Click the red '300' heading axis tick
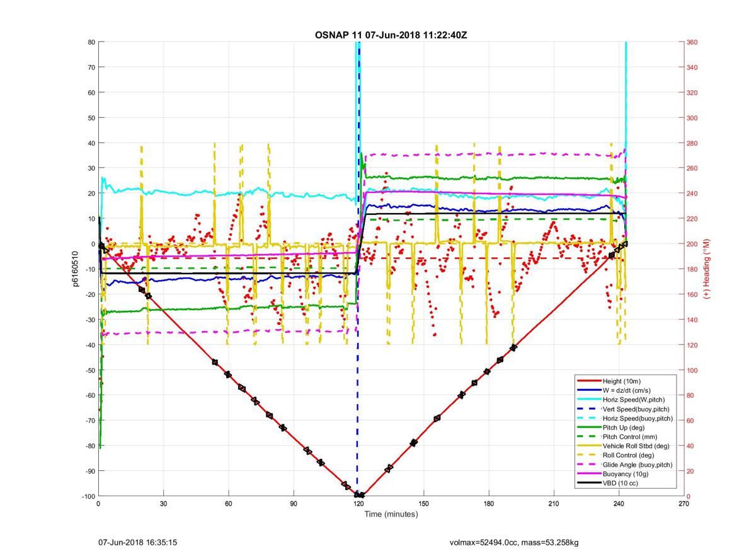This screenshot has width=756, height=558. 692,118
